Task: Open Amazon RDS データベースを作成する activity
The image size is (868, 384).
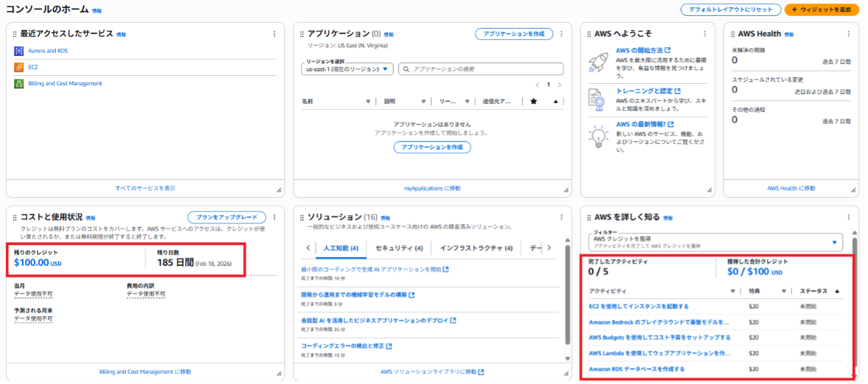Action: [x=637, y=369]
